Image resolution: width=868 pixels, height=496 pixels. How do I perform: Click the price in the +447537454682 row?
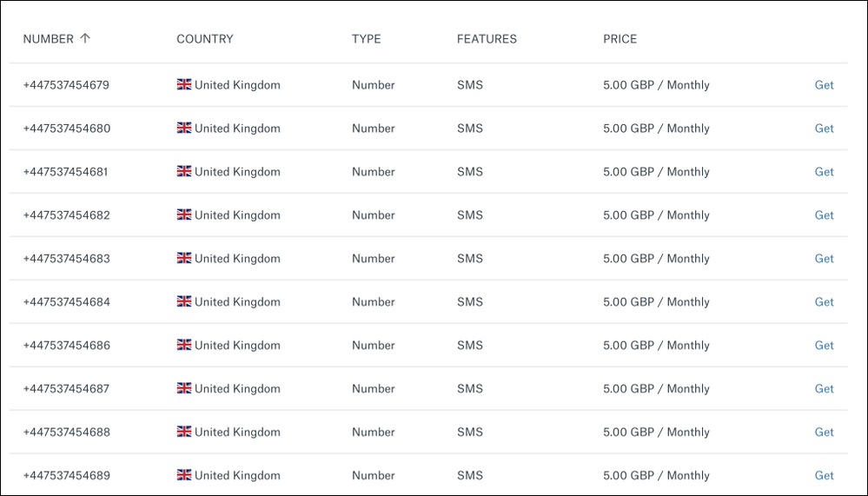[x=656, y=215]
